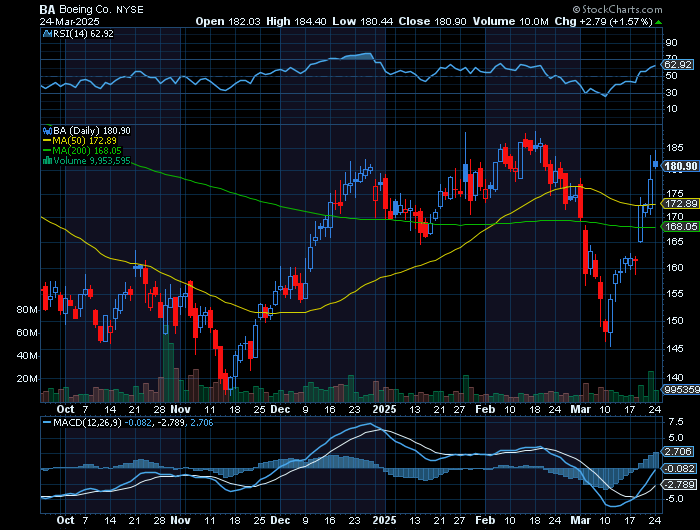Click the -0.082 tag on the MACD axis
The height and width of the screenshot is (530, 700).
click(x=679, y=468)
